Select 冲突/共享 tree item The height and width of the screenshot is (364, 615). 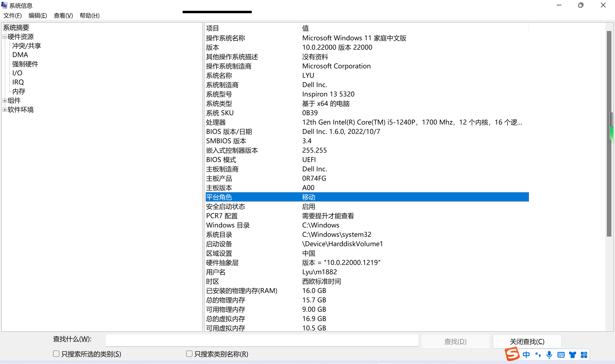click(27, 46)
